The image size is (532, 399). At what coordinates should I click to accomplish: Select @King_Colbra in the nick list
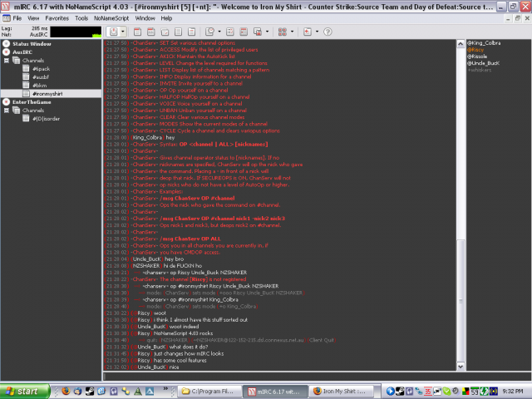pos(484,43)
